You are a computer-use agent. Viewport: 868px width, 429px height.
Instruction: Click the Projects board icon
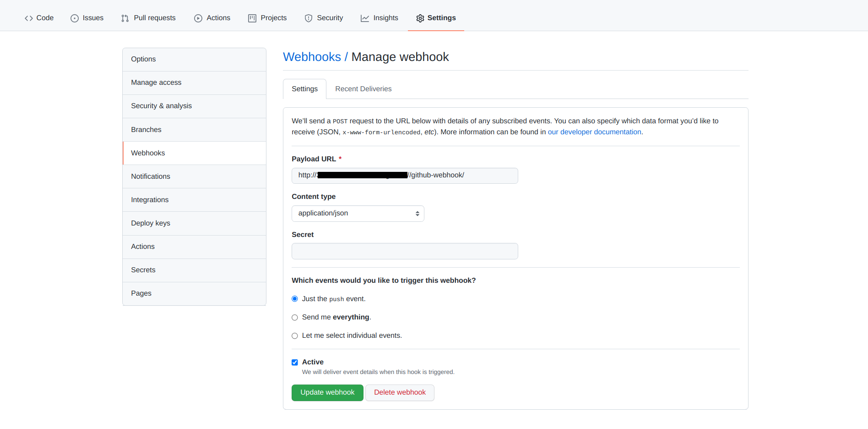pyautogui.click(x=252, y=18)
